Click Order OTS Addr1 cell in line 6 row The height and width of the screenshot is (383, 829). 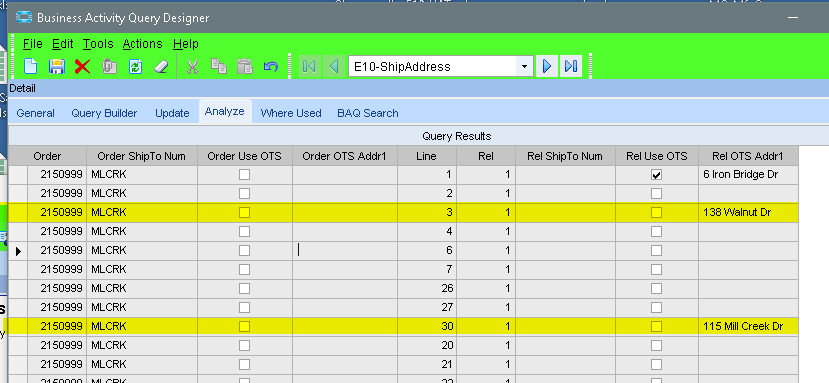pyautogui.click(x=345, y=250)
